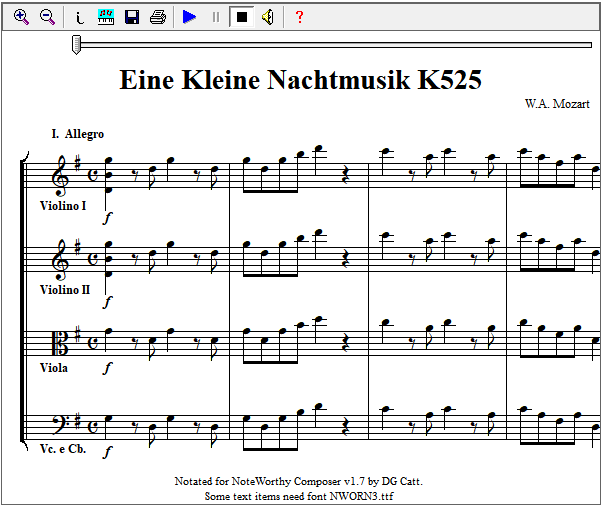Zoom in with the magnifier plus icon

(x=21, y=17)
